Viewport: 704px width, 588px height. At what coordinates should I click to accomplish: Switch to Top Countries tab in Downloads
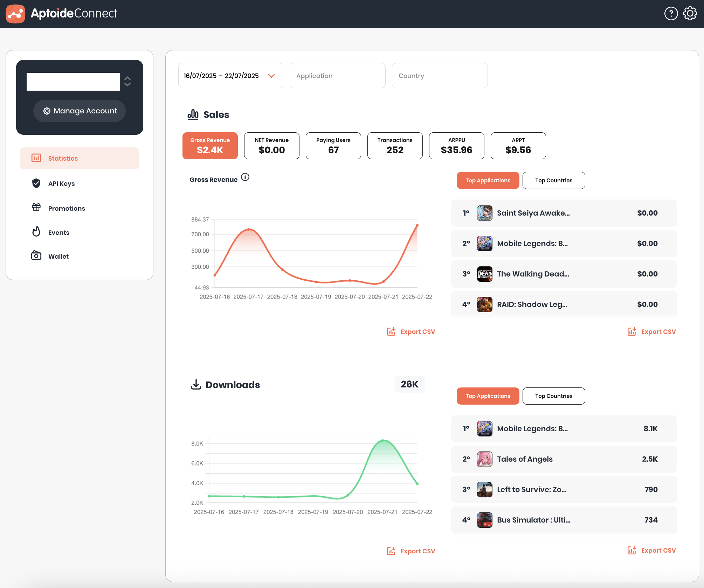[x=554, y=396]
